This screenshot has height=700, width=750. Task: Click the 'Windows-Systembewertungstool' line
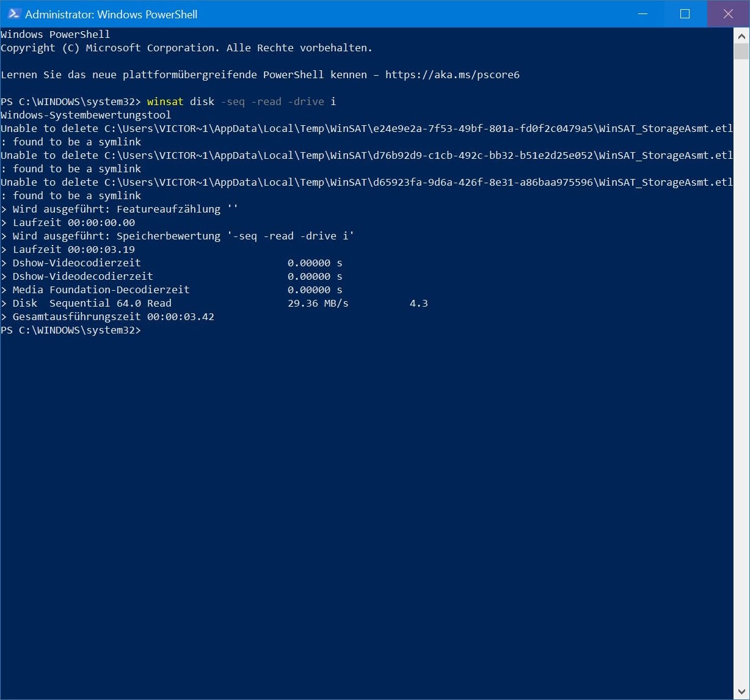(86, 115)
